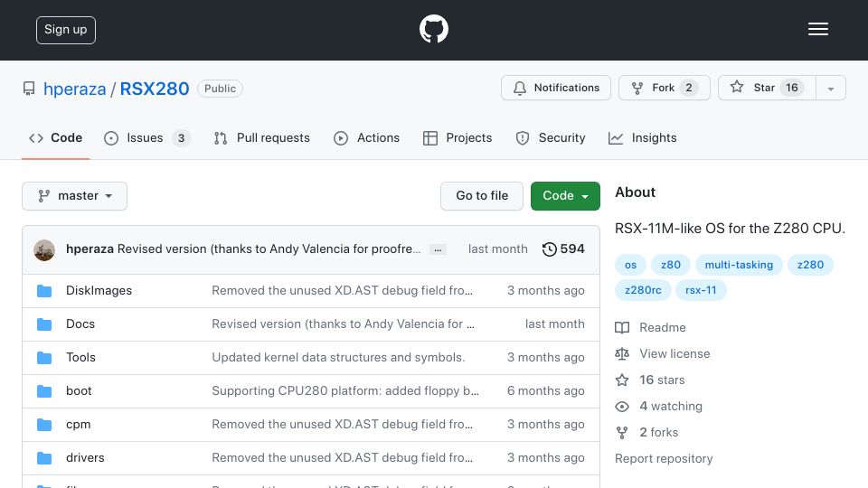
Task: Open the Projects tab
Action: pos(458,137)
